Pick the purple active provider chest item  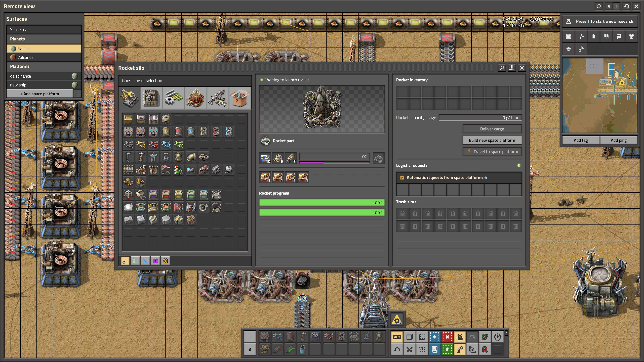tap(153, 195)
